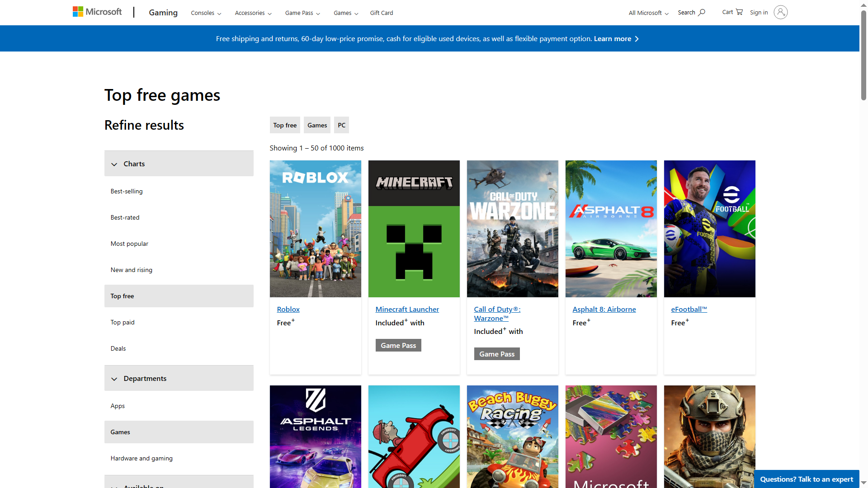Open the Gift Card page
The height and width of the screenshot is (488, 868).
coord(382,13)
